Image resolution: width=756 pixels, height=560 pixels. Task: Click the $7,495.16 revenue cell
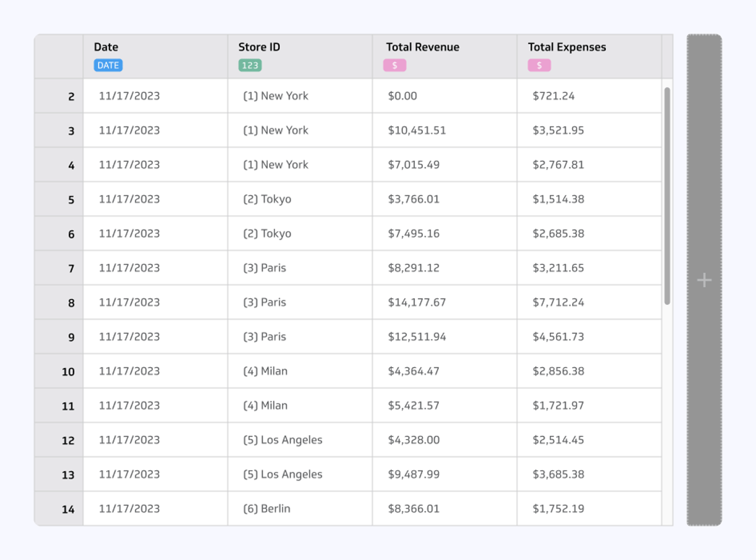click(445, 233)
